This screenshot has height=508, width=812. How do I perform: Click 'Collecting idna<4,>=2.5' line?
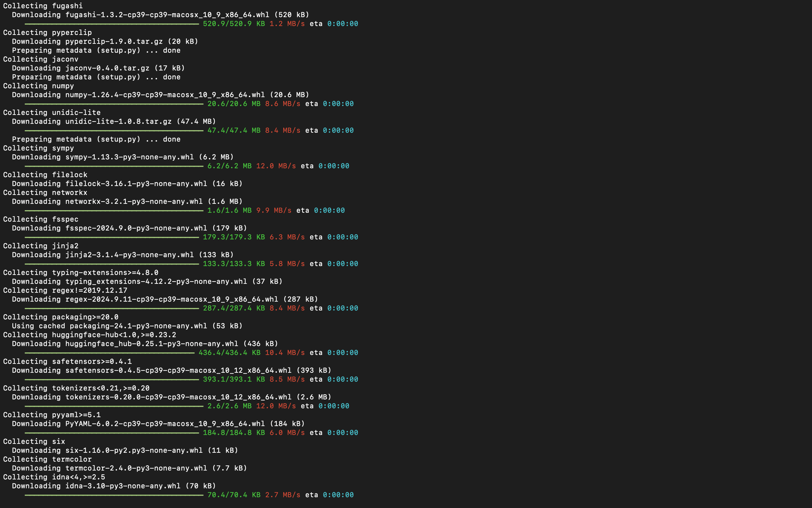(x=54, y=477)
